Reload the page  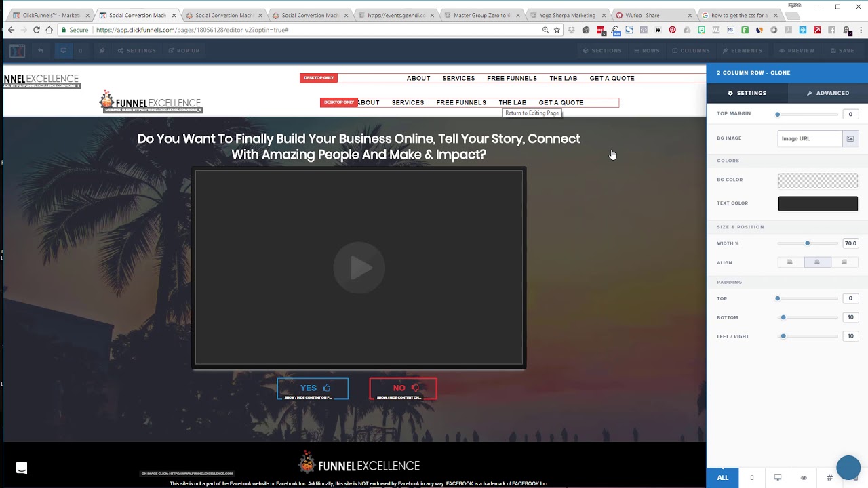[x=37, y=30]
